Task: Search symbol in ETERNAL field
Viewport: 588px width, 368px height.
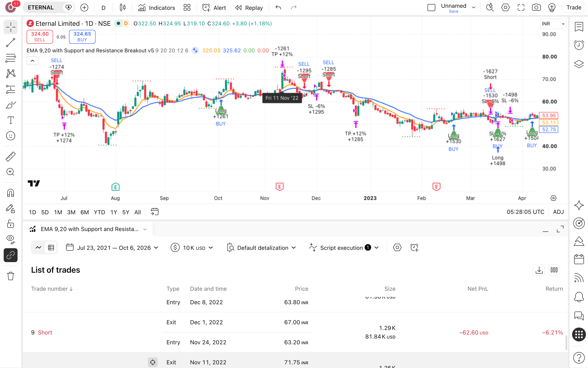Action: (41, 8)
